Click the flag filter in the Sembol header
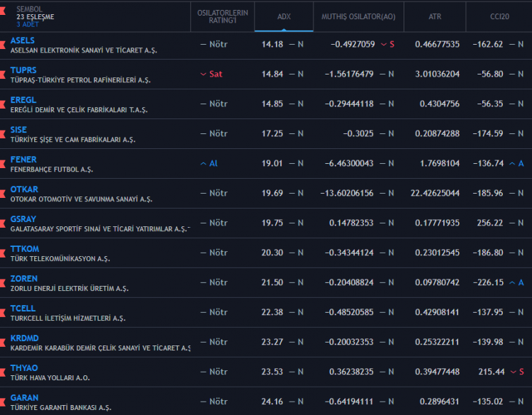Image resolution: width=532 pixels, height=415 pixels. click(2, 11)
